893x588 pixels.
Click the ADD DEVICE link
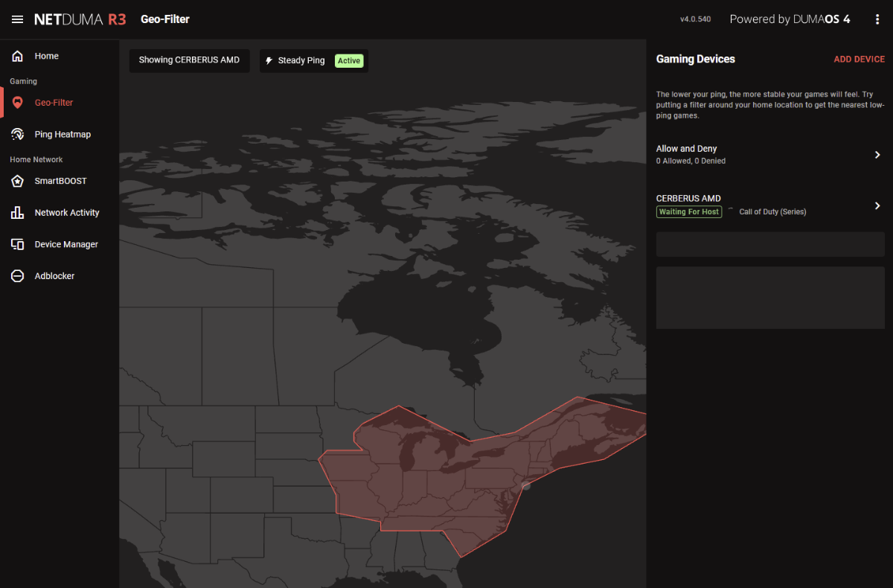[860, 60]
